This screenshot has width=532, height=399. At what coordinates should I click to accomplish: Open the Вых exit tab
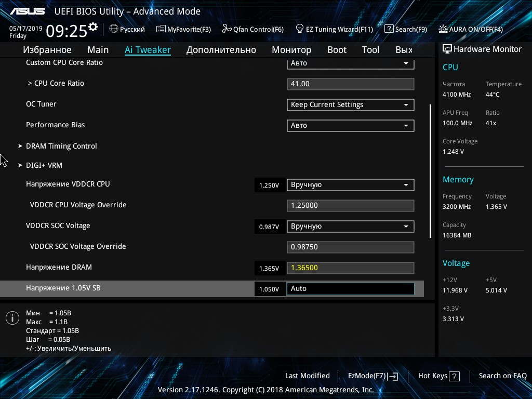(x=404, y=50)
